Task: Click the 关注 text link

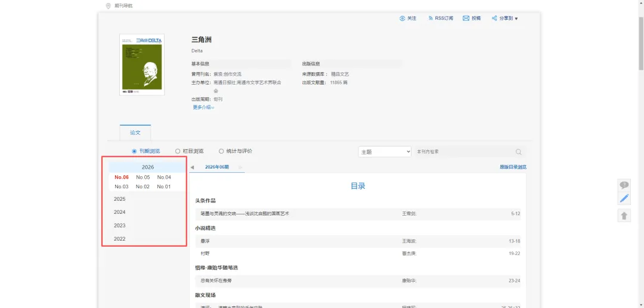Action: [412, 18]
